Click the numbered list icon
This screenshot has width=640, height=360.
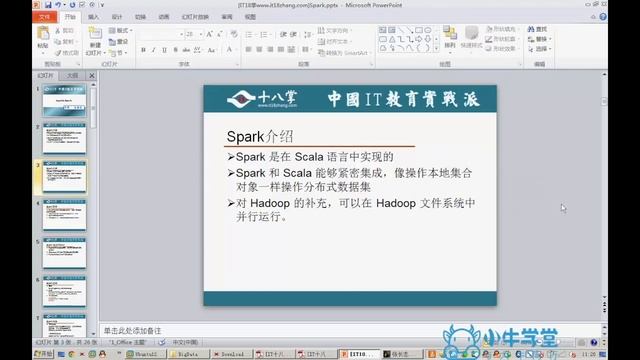click(x=264, y=35)
